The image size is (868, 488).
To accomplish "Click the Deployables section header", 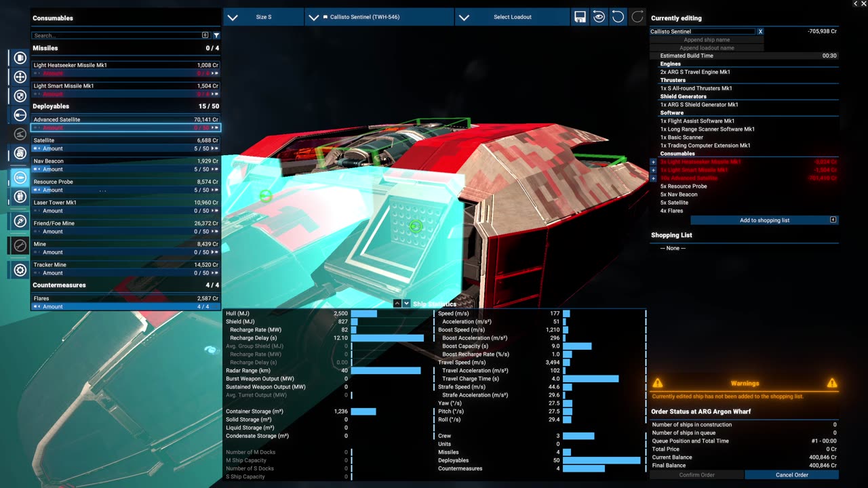I will (125, 106).
